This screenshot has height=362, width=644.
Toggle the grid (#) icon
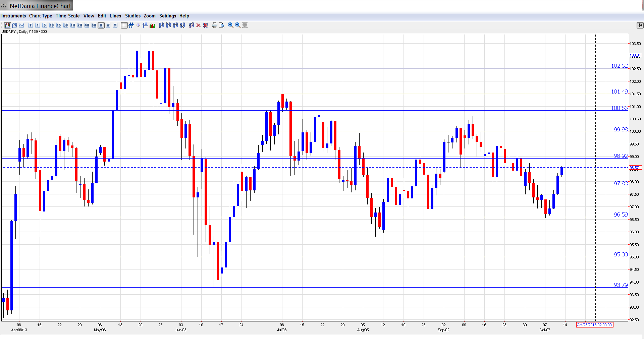coord(131,25)
